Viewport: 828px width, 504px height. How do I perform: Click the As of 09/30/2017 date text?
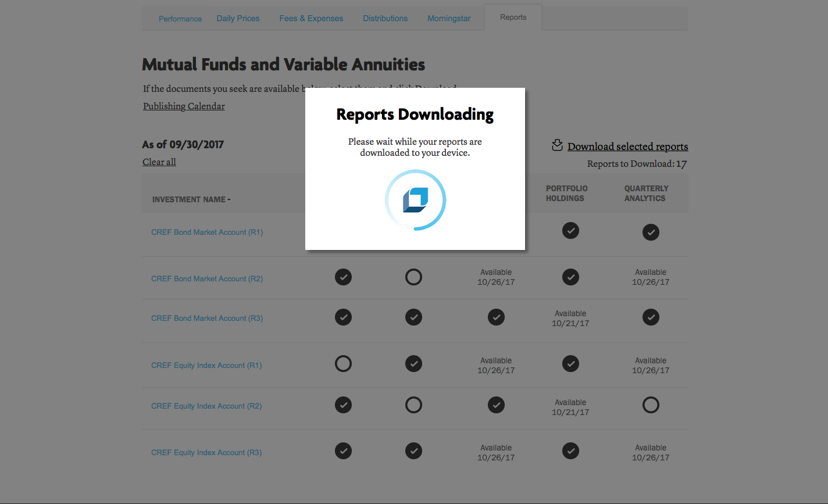[x=183, y=145]
